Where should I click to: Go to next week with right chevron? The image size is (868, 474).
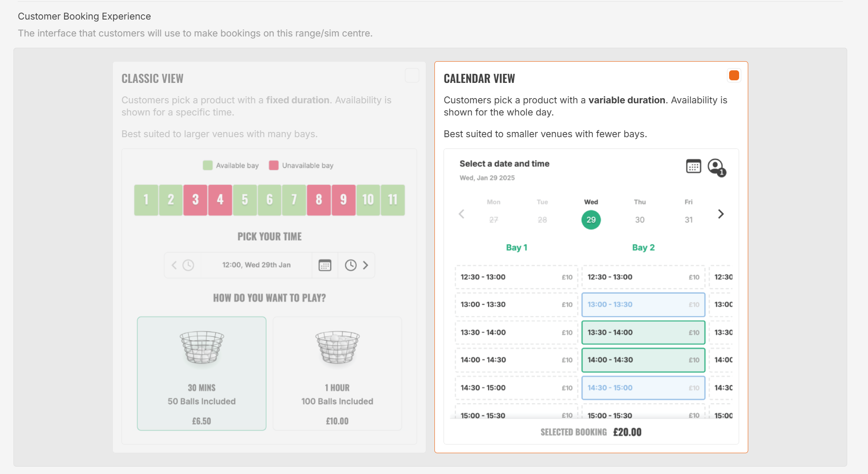pyautogui.click(x=721, y=214)
